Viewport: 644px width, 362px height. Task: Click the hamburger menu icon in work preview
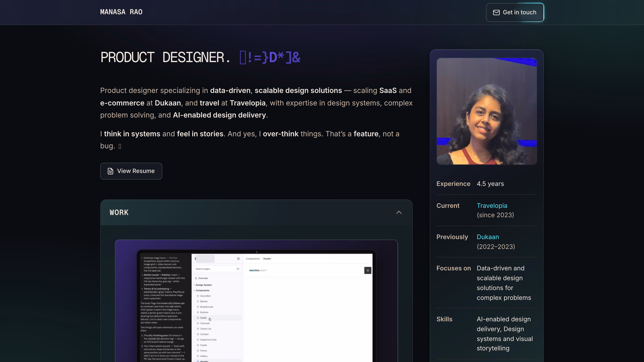coord(368,270)
